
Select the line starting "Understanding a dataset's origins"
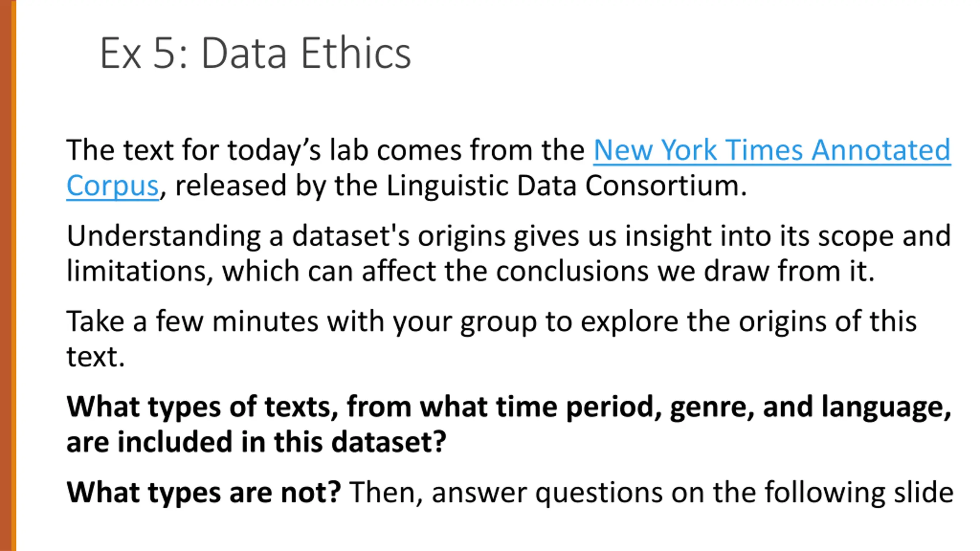(x=508, y=236)
